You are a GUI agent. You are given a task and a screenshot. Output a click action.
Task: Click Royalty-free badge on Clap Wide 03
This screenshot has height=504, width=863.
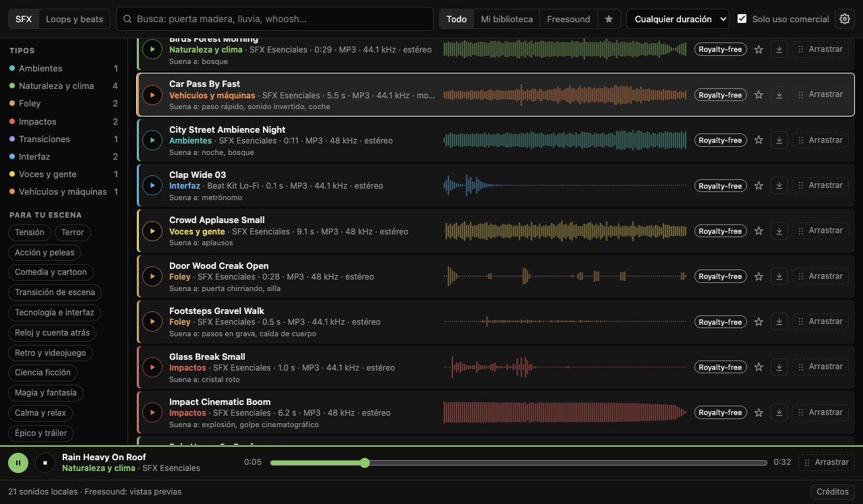(720, 186)
